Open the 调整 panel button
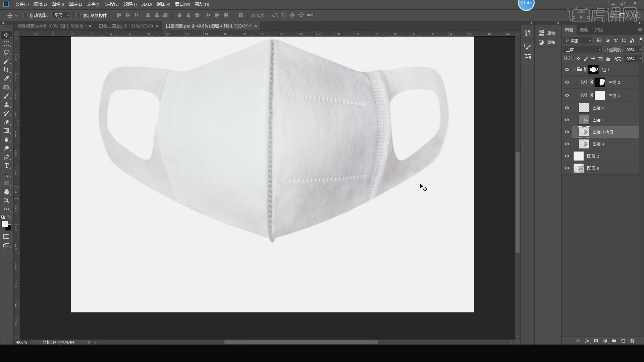 coord(547,42)
